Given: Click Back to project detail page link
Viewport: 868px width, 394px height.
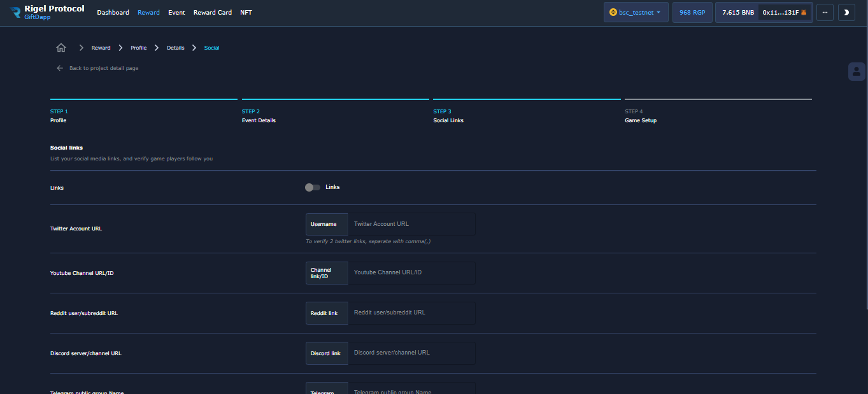Looking at the screenshot, I should click(x=104, y=68).
